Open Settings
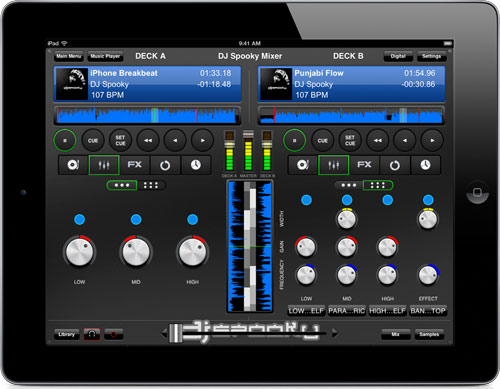This screenshot has width=500, height=389. (x=431, y=56)
